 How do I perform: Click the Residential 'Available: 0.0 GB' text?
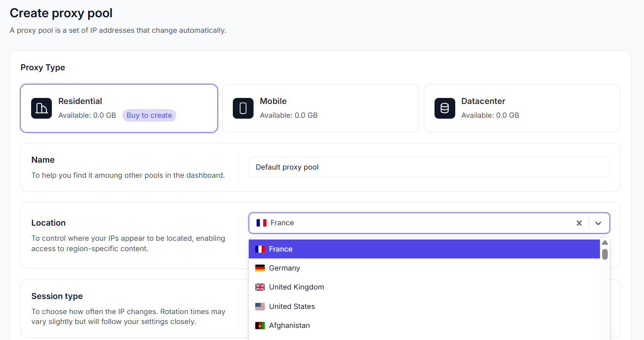pos(87,115)
